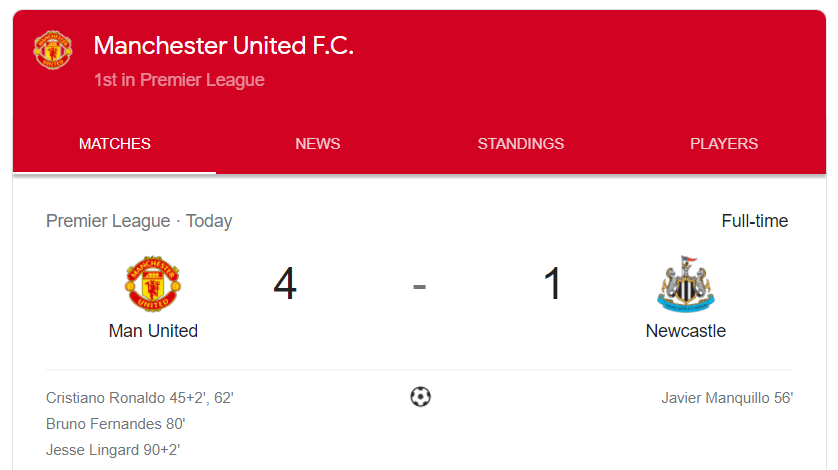
Task: Select the Jesse Lingard 90+2' goal entry
Action: pyautogui.click(x=113, y=450)
